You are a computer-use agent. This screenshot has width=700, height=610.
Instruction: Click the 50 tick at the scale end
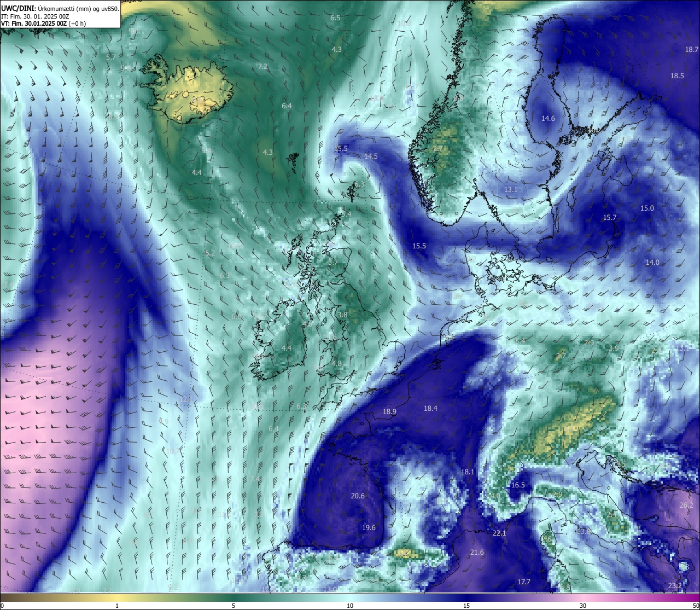coord(695,605)
